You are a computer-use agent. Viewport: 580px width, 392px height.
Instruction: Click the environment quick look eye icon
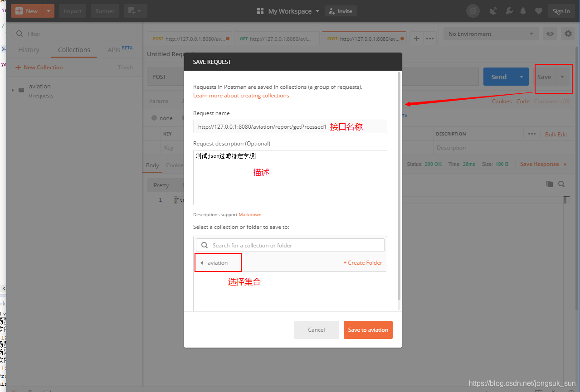click(x=550, y=34)
